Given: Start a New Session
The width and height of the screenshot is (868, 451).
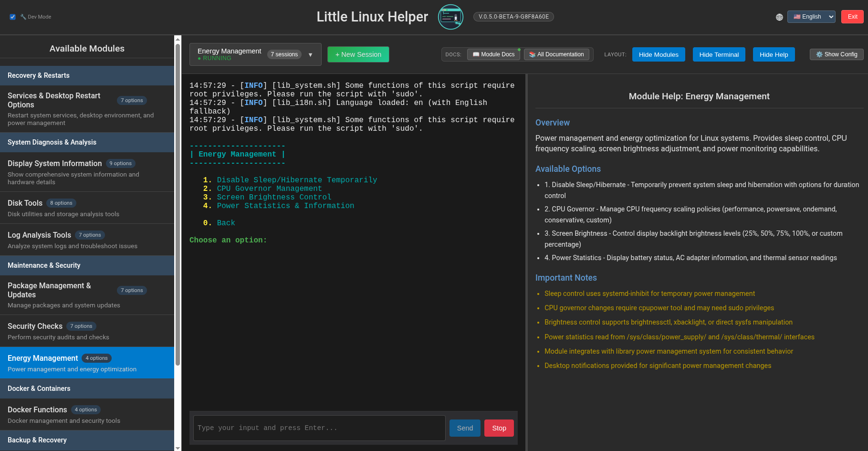Looking at the screenshot, I should (x=358, y=54).
